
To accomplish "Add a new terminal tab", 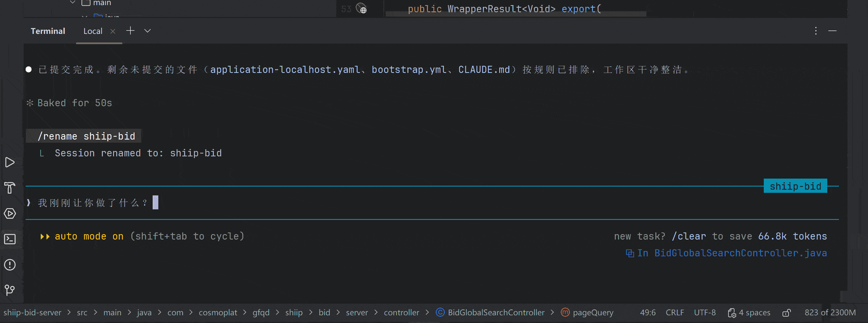I will click(x=130, y=31).
